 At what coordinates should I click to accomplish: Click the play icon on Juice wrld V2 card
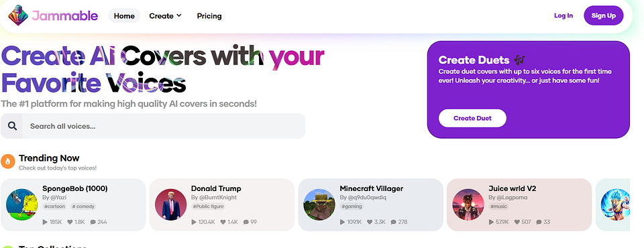point(491,222)
